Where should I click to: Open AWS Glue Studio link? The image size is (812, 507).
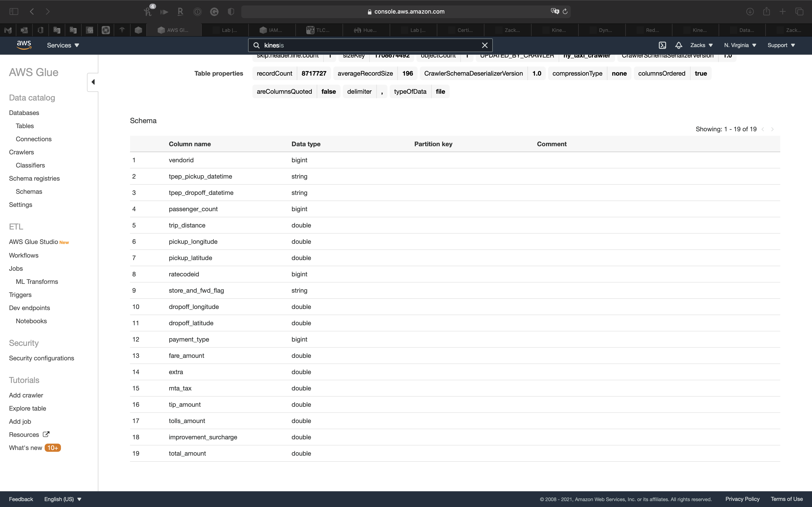click(34, 242)
